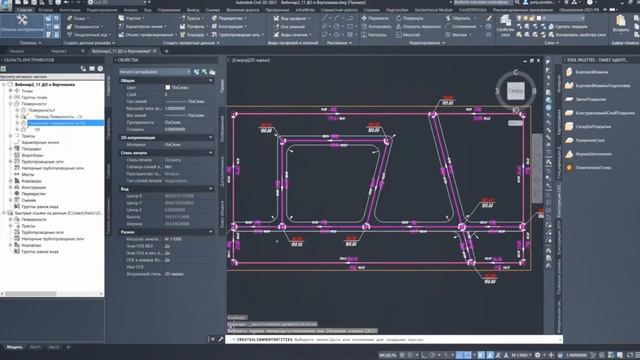
Task: Click the Коридор ribbon tool
Action: coord(193,35)
